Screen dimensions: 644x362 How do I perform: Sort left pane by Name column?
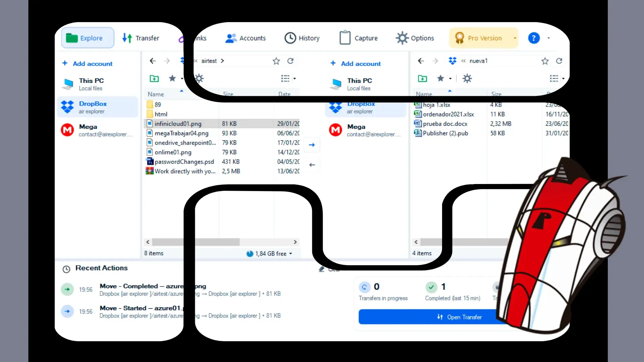(156, 94)
